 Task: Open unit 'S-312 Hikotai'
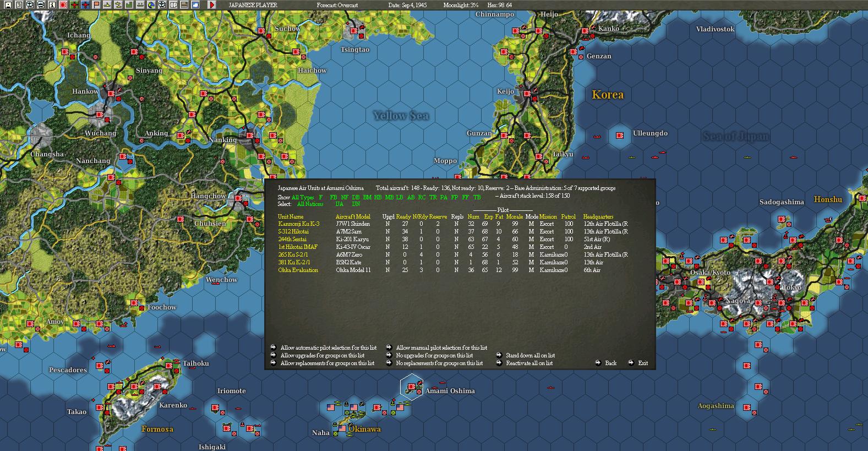(x=293, y=232)
